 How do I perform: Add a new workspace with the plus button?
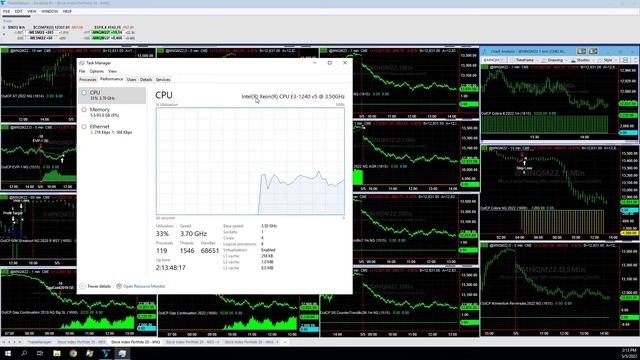[285, 342]
